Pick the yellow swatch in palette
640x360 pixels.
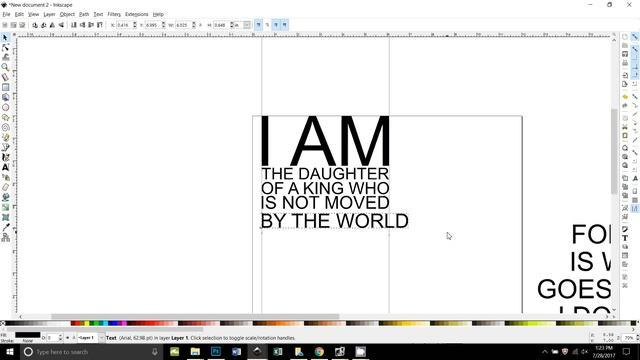87,323
